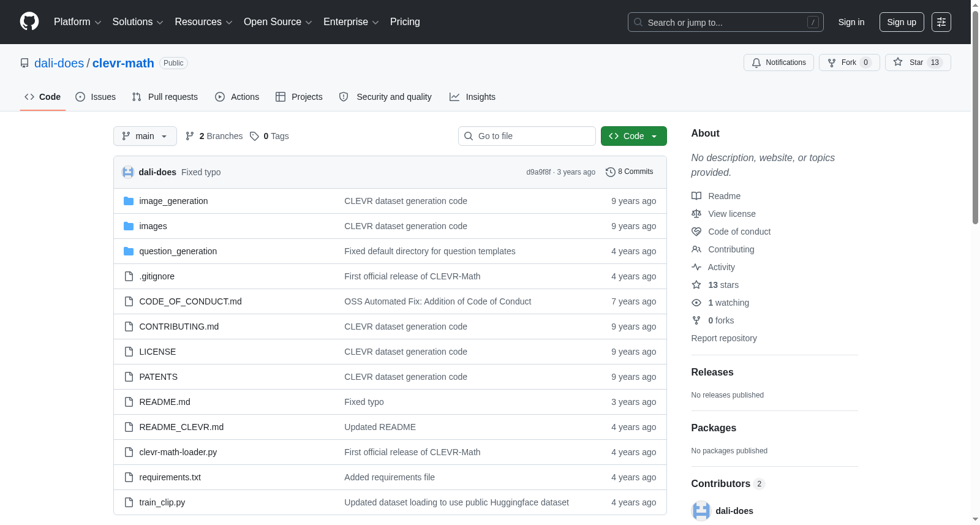Click the tag icon next to 0 Tags
The width and height of the screenshot is (980, 525).
pos(254,136)
